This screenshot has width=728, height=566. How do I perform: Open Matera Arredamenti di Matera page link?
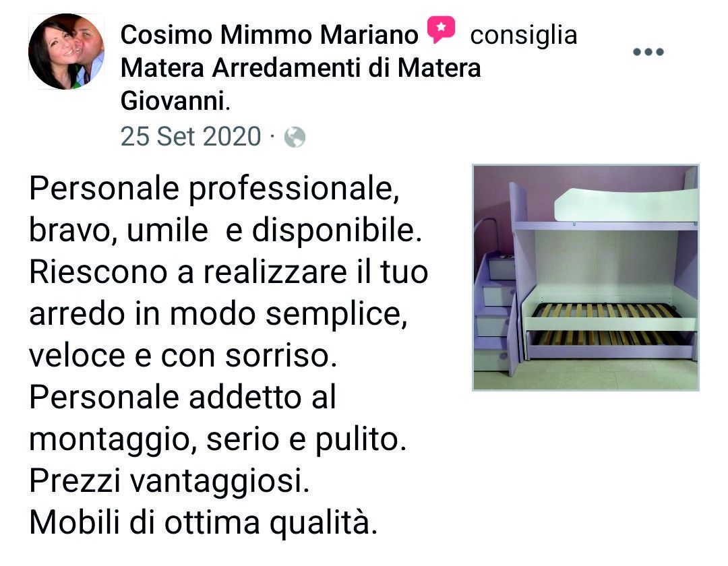pyautogui.click(x=301, y=68)
